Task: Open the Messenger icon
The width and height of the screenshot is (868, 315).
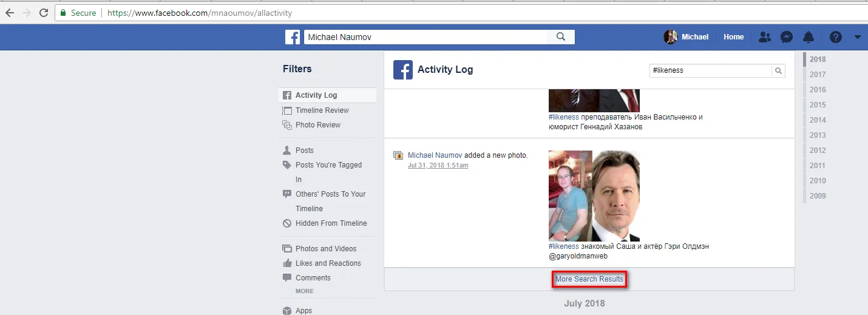Action: (x=786, y=37)
